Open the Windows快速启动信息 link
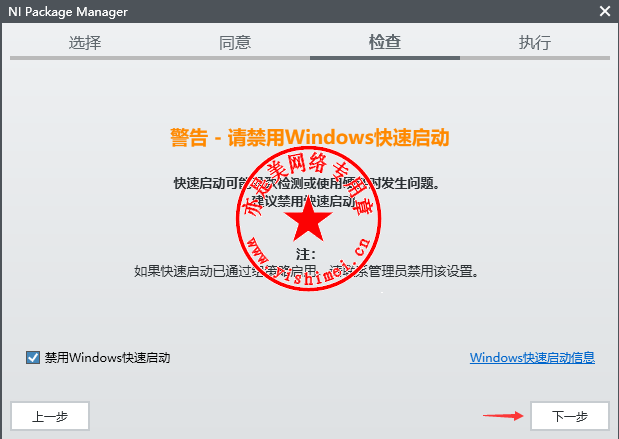The height and width of the screenshot is (439, 619). point(532,358)
